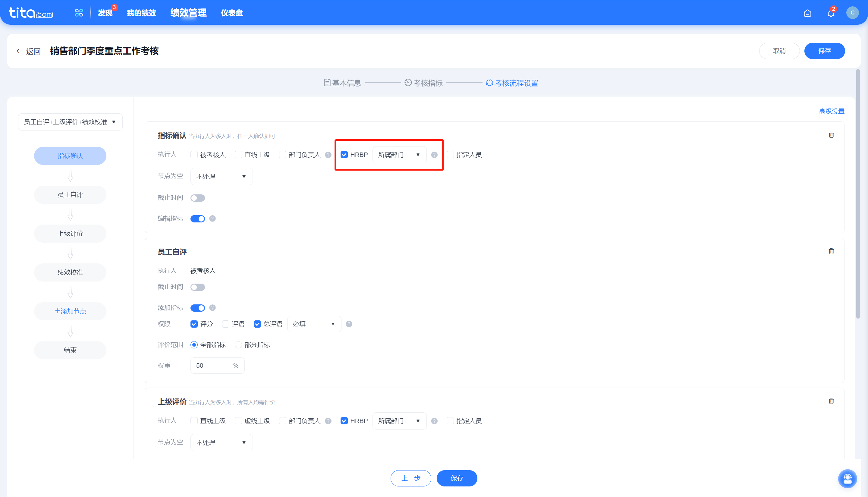Click help icon after 所属部门 in 指标确认

(x=434, y=155)
